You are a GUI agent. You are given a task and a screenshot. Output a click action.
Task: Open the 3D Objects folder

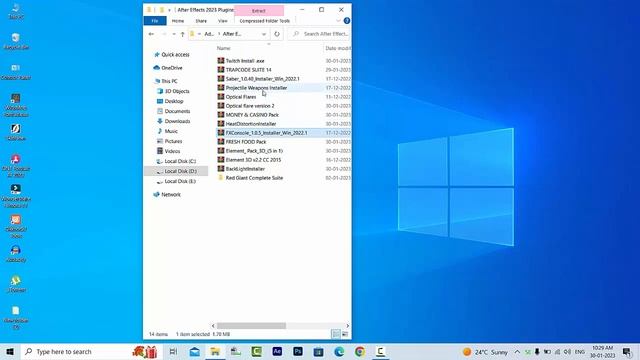click(x=177, y=91)
